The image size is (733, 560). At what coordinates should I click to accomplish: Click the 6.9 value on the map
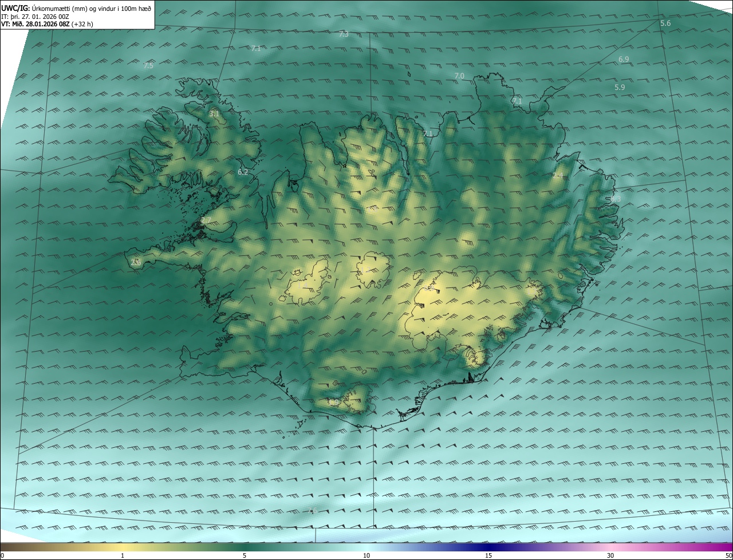click(624, 59)
